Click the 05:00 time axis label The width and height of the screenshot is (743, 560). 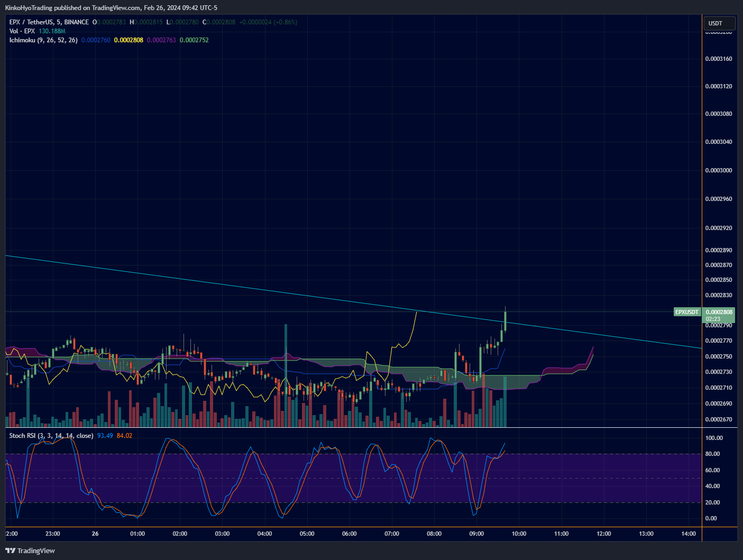(307, 534)
